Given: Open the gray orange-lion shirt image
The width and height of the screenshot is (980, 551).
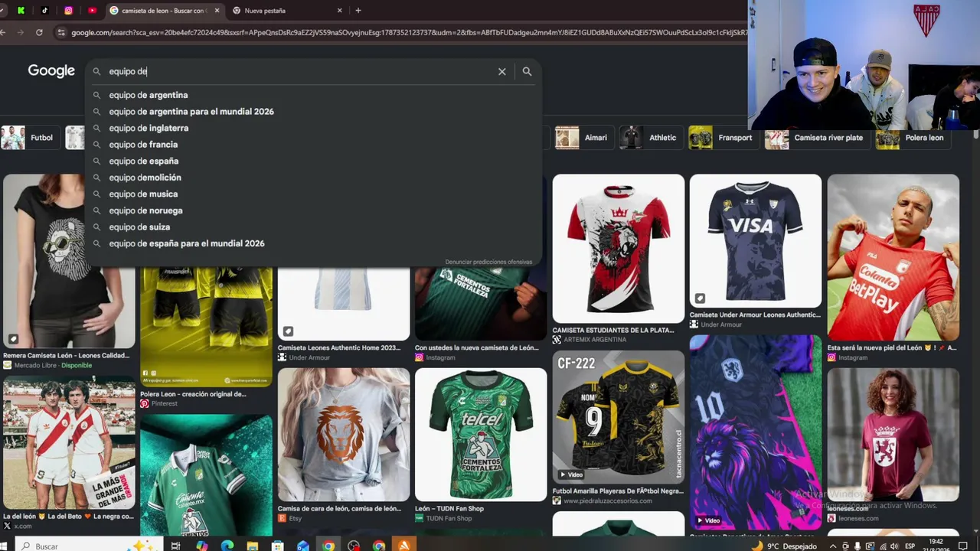Looking at the screenshot, I should click(344, 435).
